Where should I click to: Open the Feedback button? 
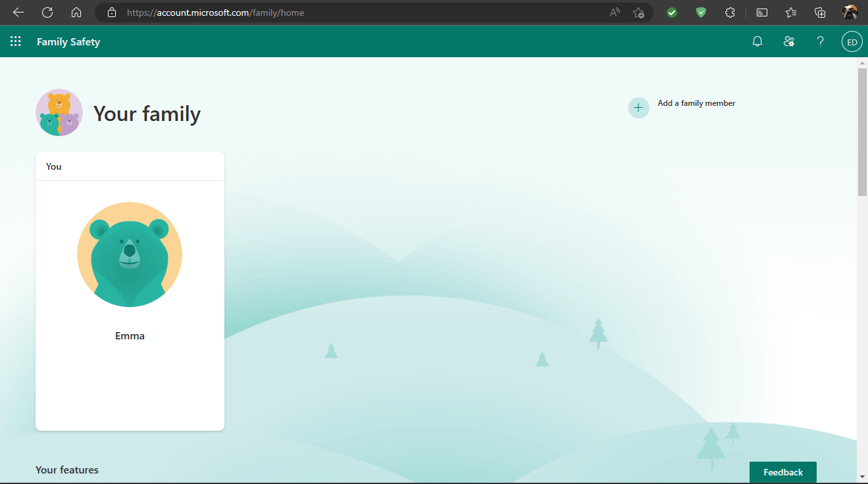783,472
